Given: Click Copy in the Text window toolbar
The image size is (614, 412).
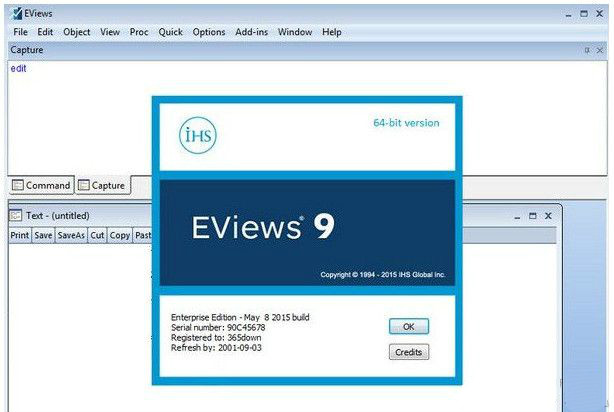Looking at the screenshot, I should pyautogui.click(x=119, y=235).
